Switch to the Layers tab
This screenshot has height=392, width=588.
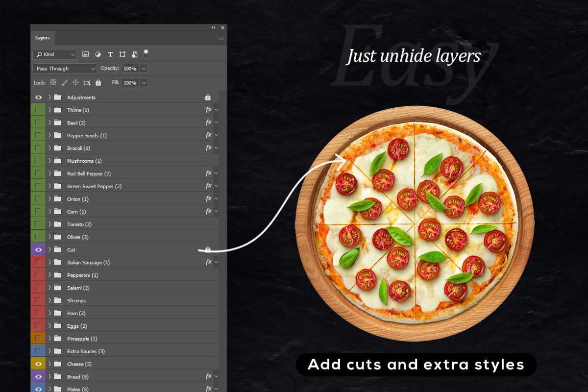pos(43,37)
